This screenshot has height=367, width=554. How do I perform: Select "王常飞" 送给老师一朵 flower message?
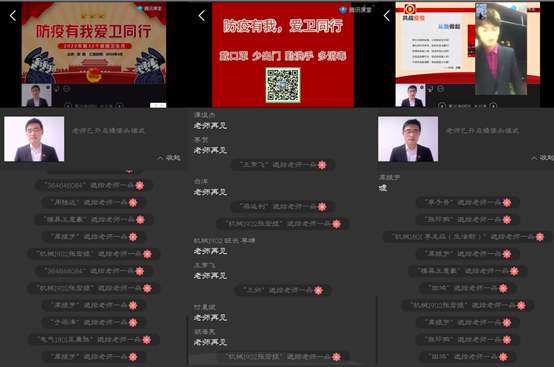pyautogui.click(x=283, y=165)
